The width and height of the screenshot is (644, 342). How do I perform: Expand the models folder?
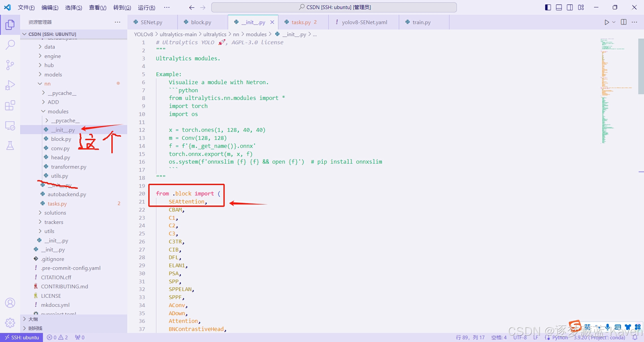(x=73, y=74)
